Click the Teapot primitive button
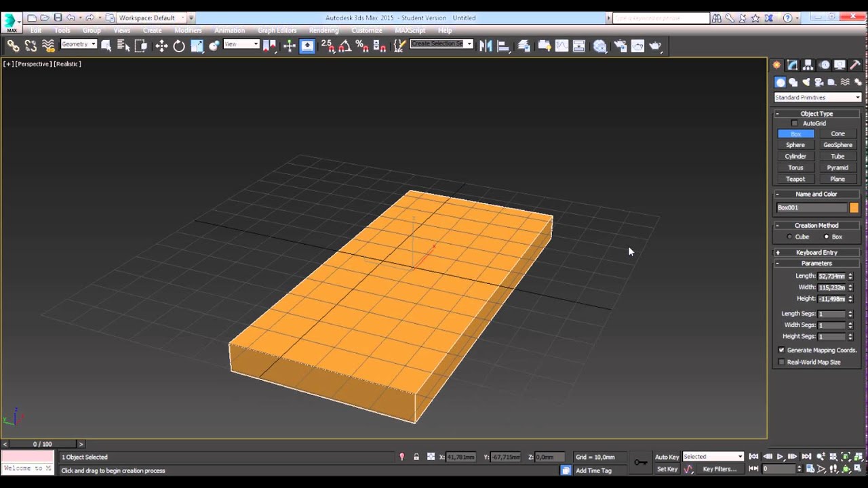 795,179
